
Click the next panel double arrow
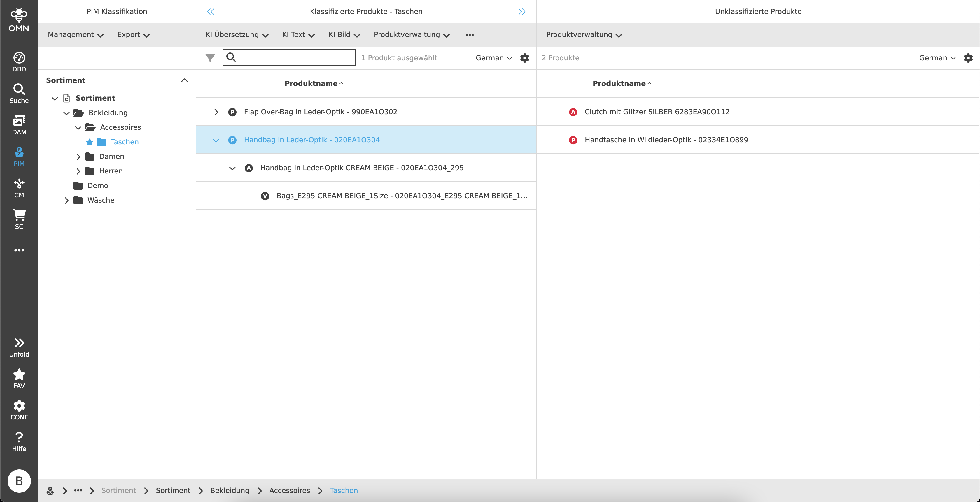(521, 12)
